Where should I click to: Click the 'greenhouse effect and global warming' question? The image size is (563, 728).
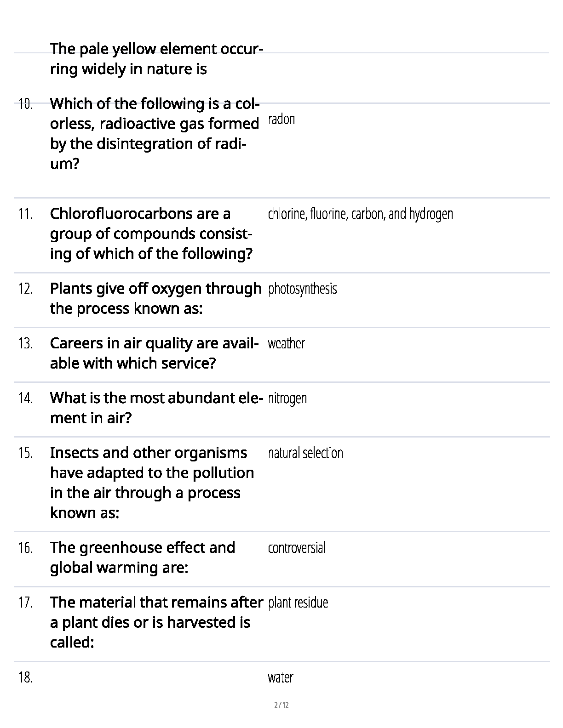tap(143, 557)
